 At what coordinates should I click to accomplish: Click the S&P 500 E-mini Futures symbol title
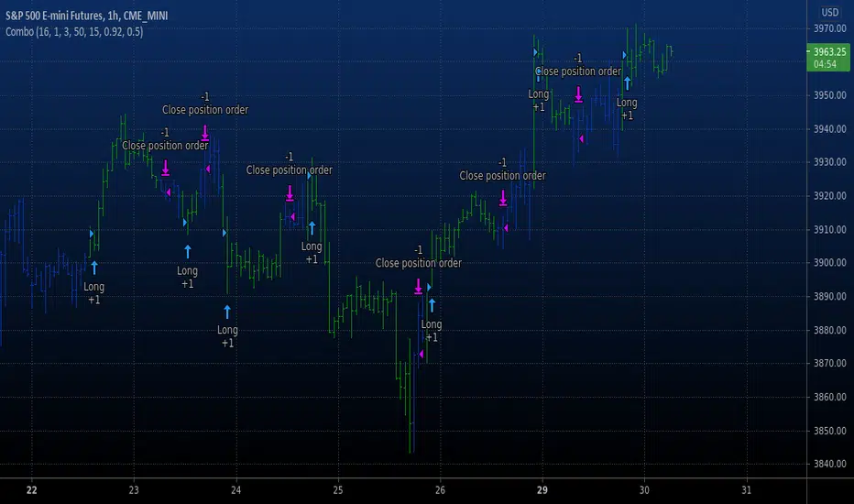click(87, 16)
